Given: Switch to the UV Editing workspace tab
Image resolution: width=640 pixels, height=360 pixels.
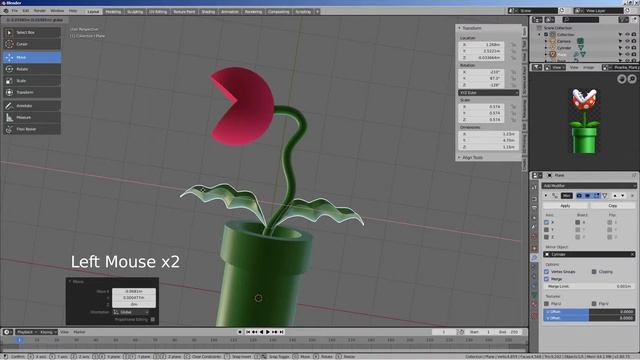Looking at the screenshot, I should tap(158, 12).
